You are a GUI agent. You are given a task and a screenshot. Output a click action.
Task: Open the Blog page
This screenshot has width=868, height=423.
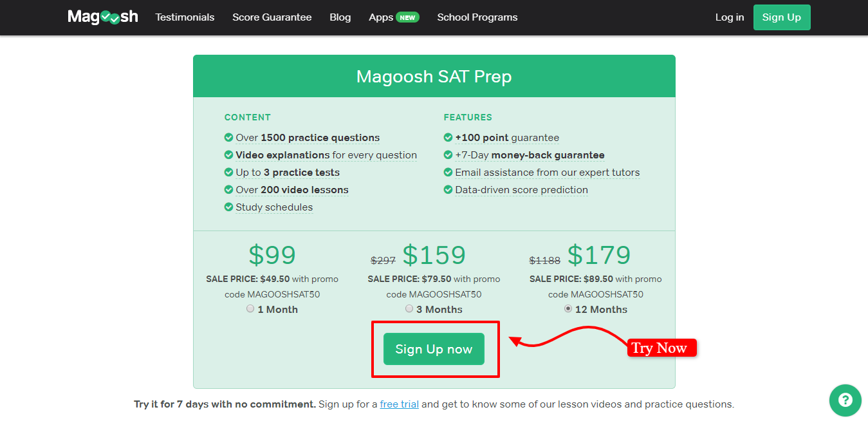point(340,17)
